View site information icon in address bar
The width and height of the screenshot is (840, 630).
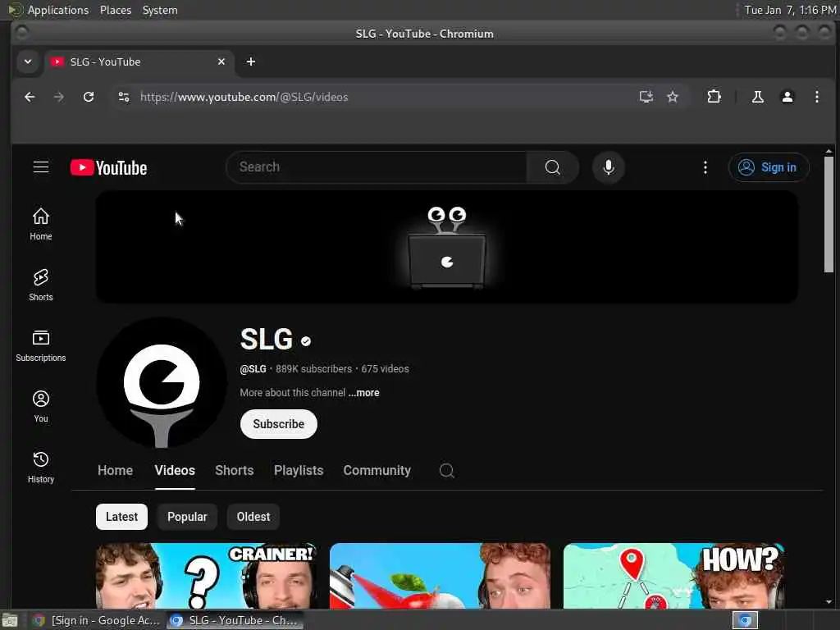point(124,97)
